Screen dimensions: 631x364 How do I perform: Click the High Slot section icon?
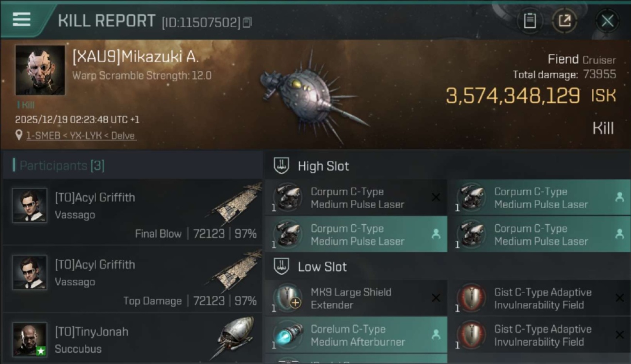click(x=282, y=166)
